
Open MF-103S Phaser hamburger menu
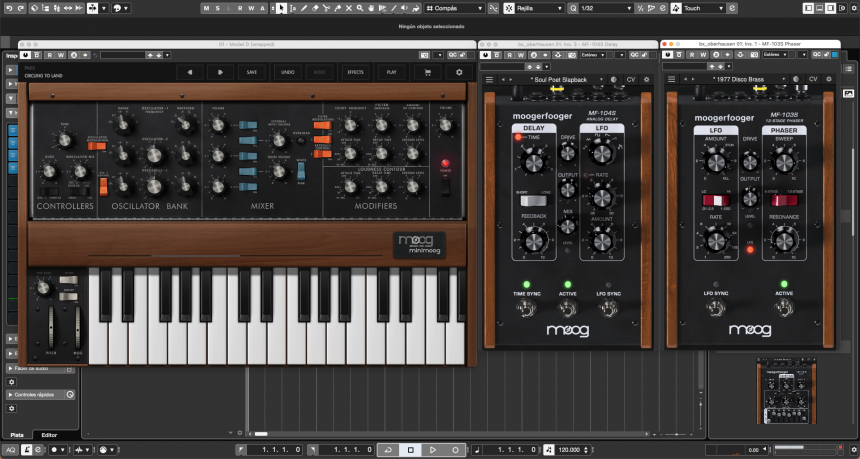pyautogui.click(x=671, y=80)
